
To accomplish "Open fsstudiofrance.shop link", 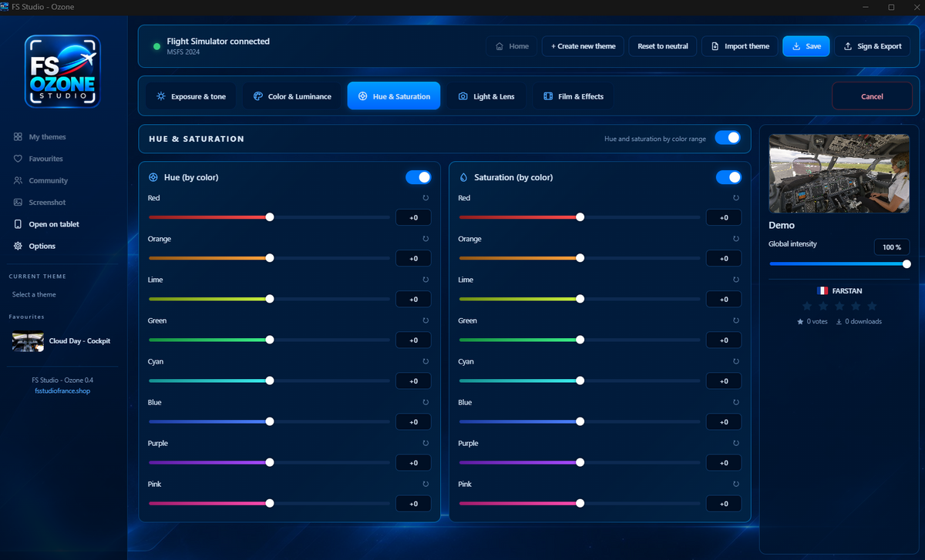I will point(62,391).
